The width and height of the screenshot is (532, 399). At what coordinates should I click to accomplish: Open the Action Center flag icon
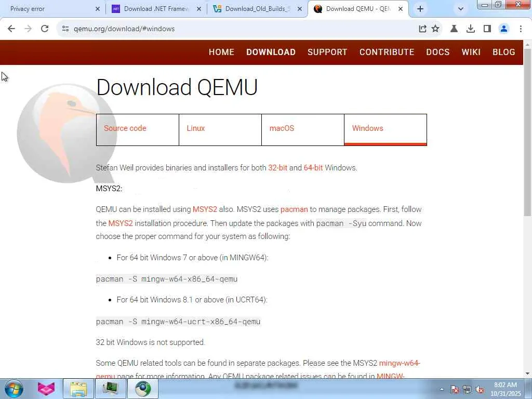pyautogui.click(x=455, y=390)
